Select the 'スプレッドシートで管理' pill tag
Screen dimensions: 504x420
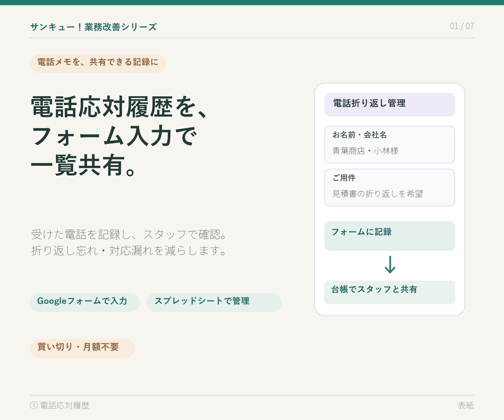[x=214, y=302]
